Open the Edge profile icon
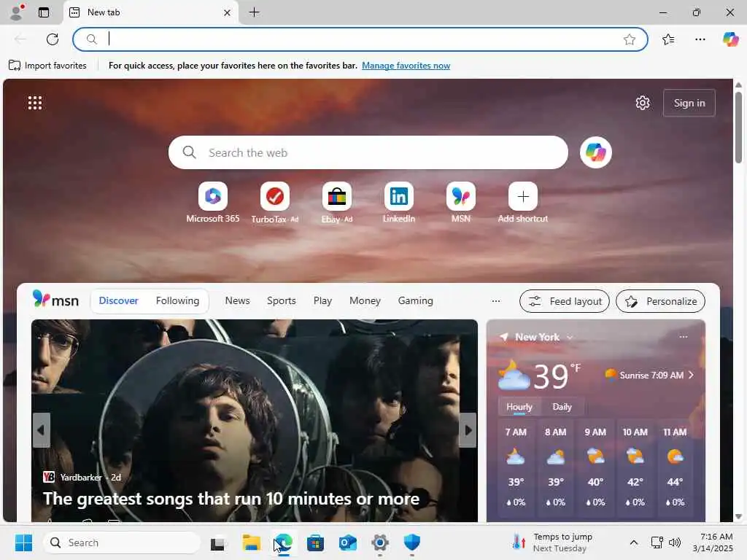The image size is (747, 560). coord(17,12)
